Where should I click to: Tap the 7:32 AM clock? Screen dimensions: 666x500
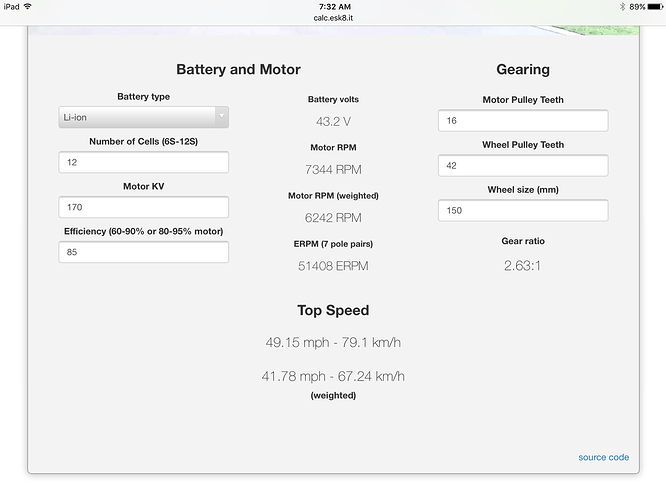click(x=333, y=6)
